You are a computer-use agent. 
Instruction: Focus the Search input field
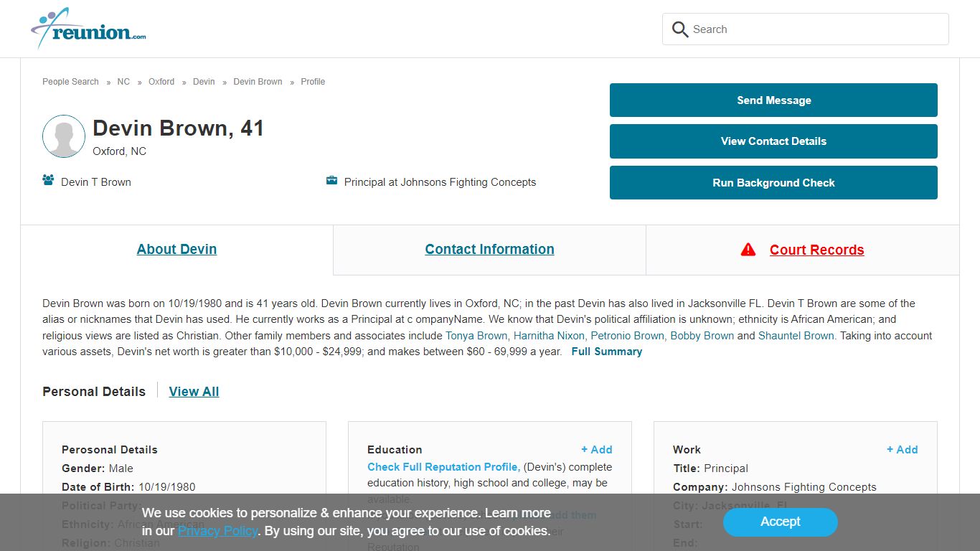[x=805, y=29]
